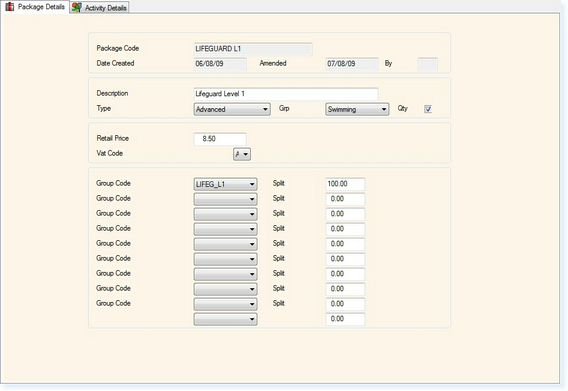Click the Package Details tab icon
The image size is (568, 391).
10,7
